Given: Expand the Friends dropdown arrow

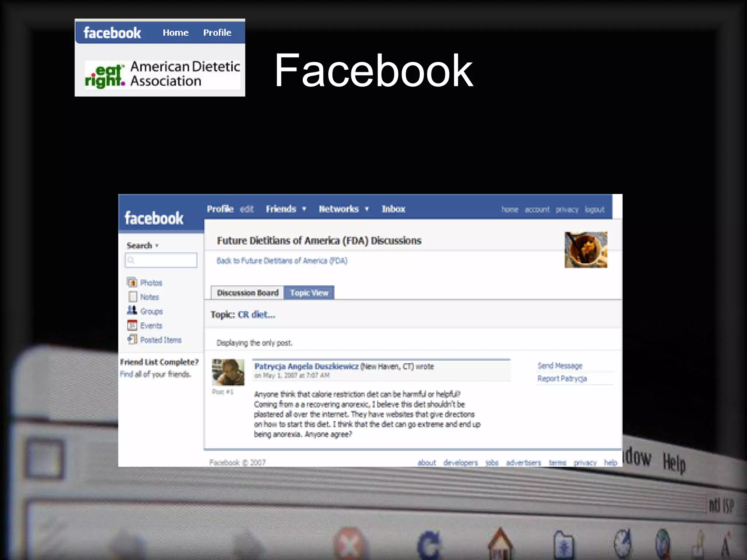Looking at the screenshot, I should (304, 209).
